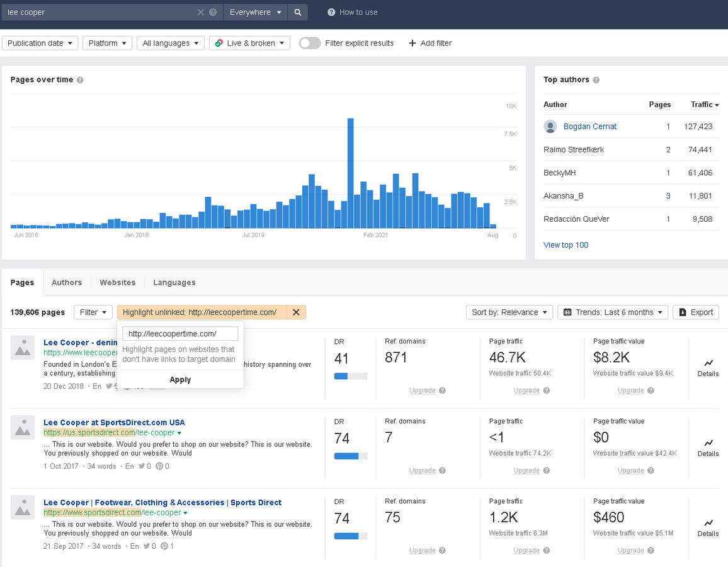Click thumbnail of Footwear, Clothing & Accessories result
The width and height of the screenshot is (728, 567).
click(23, 507)
